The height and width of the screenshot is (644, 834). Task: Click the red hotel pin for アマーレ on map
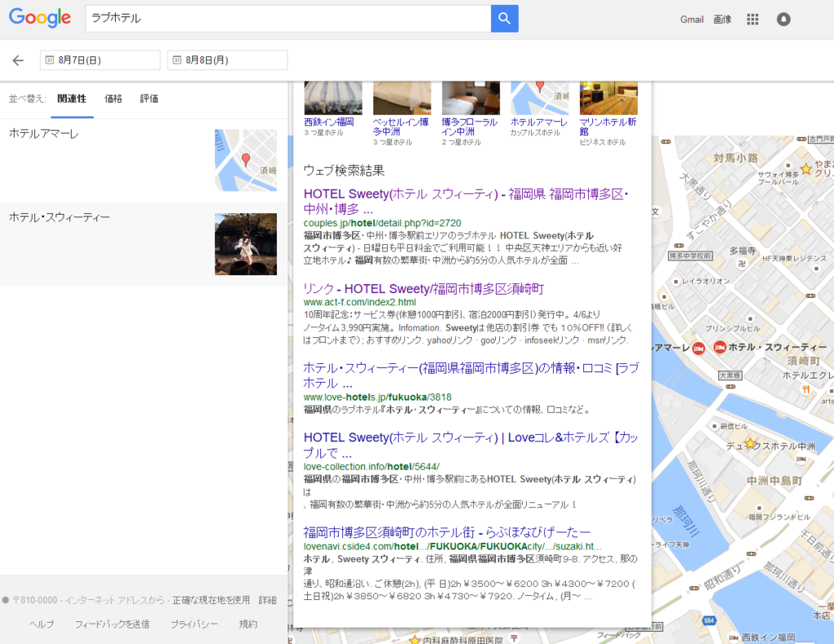click(698, 348)
